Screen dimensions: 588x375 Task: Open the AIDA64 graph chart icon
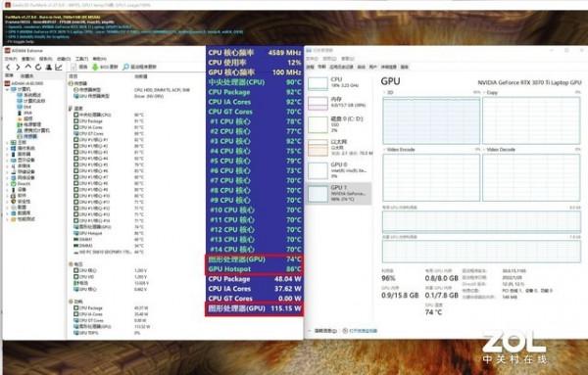pos(59,67)
